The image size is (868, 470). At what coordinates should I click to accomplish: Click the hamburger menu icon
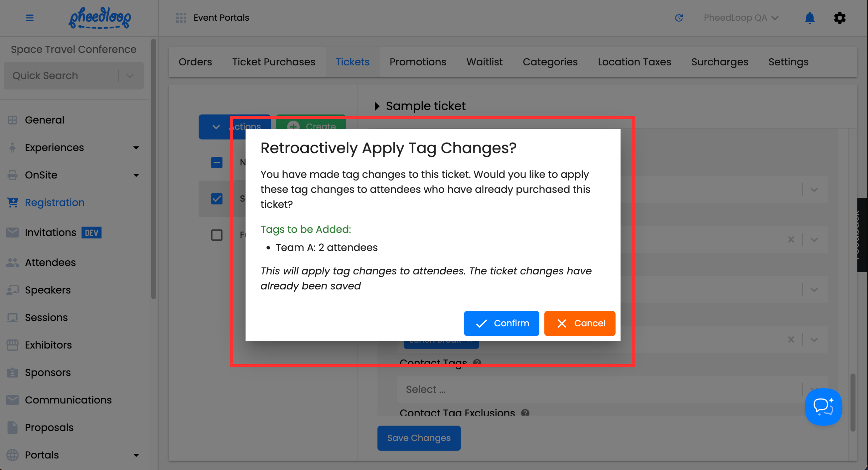pyautogui.click(x=30, y=18)
